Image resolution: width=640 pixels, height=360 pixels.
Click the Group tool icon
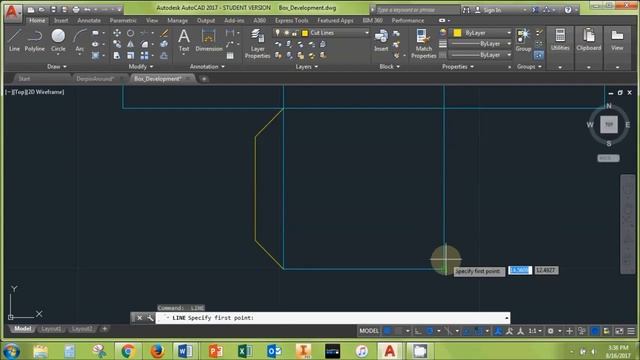coord(523,40)
